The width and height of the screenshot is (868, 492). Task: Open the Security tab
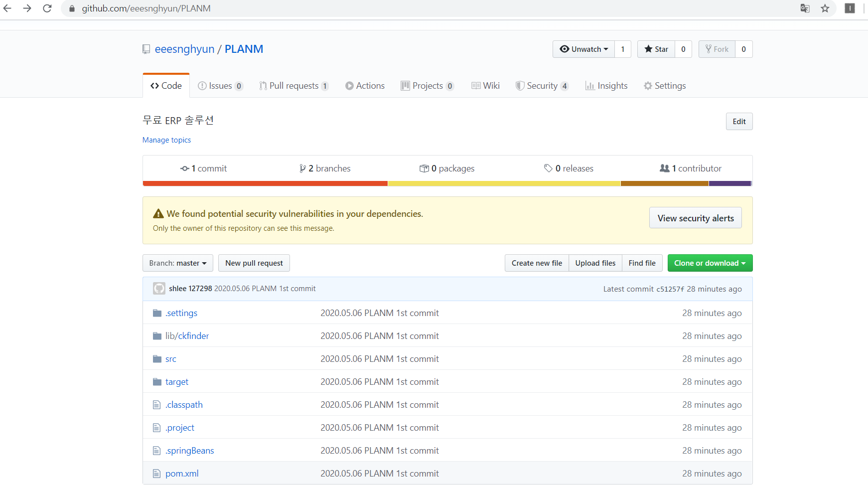coord(542,86)
